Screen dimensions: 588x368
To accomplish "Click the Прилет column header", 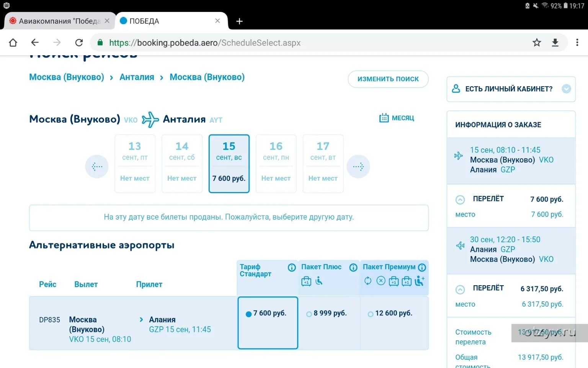I will pos(149,284).
